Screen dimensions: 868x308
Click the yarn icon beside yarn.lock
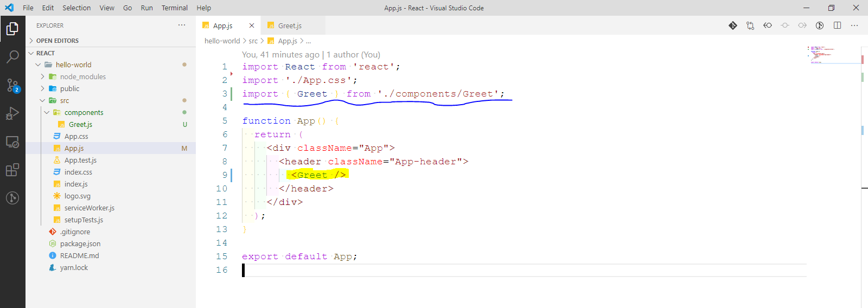(53, 268)
